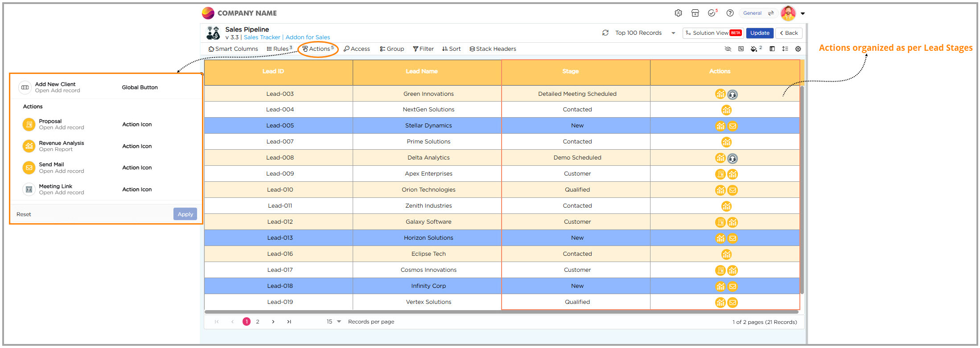Go to page 2 of records

pos(258,322)
